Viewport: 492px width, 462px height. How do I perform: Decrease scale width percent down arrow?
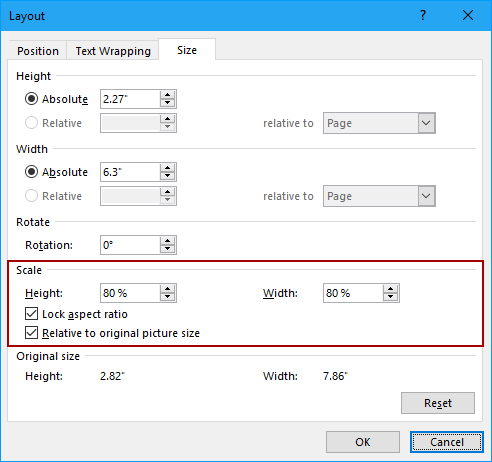[x=390, y=297]
